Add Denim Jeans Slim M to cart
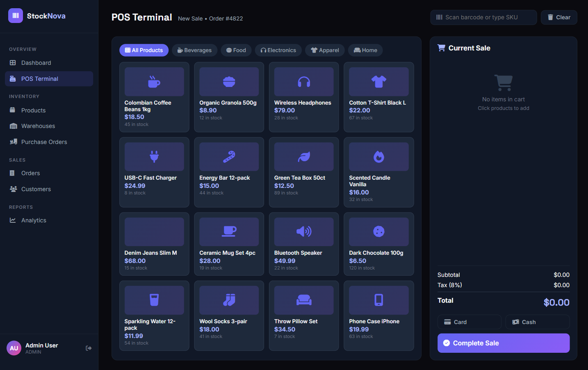 154,244
